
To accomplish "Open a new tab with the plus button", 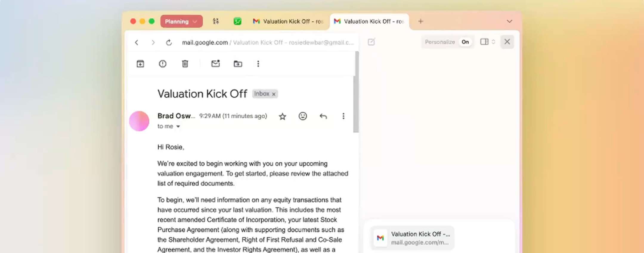I will click(420, 21).
